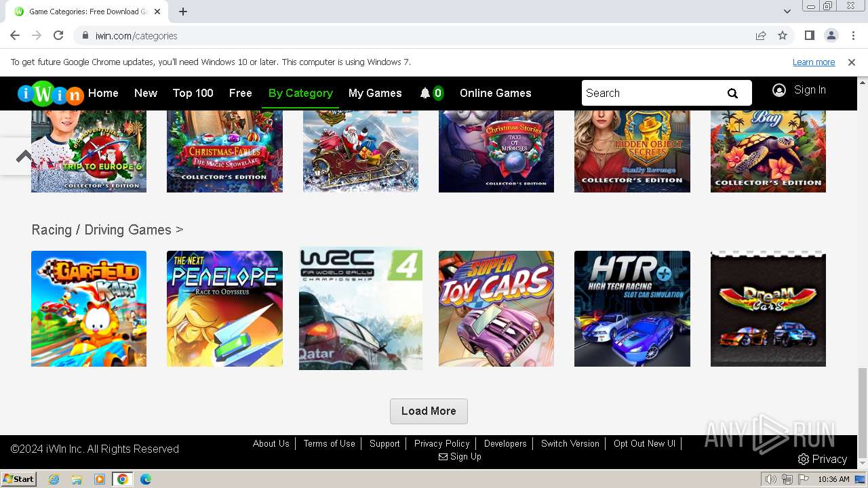This screenshot has height=488, width=868.
Task: Open the WRC 4 game thumbnail
Action: pyautogui.click(x=361, y=308)
